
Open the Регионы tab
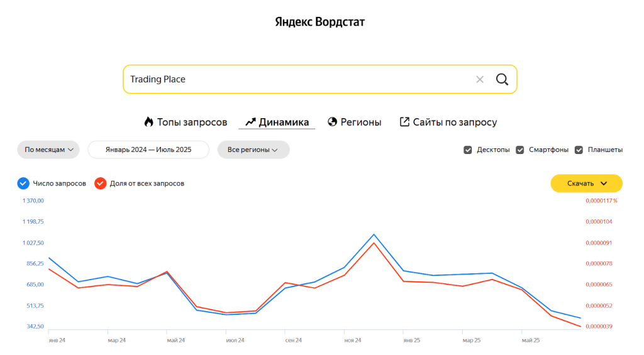(361, 122)
